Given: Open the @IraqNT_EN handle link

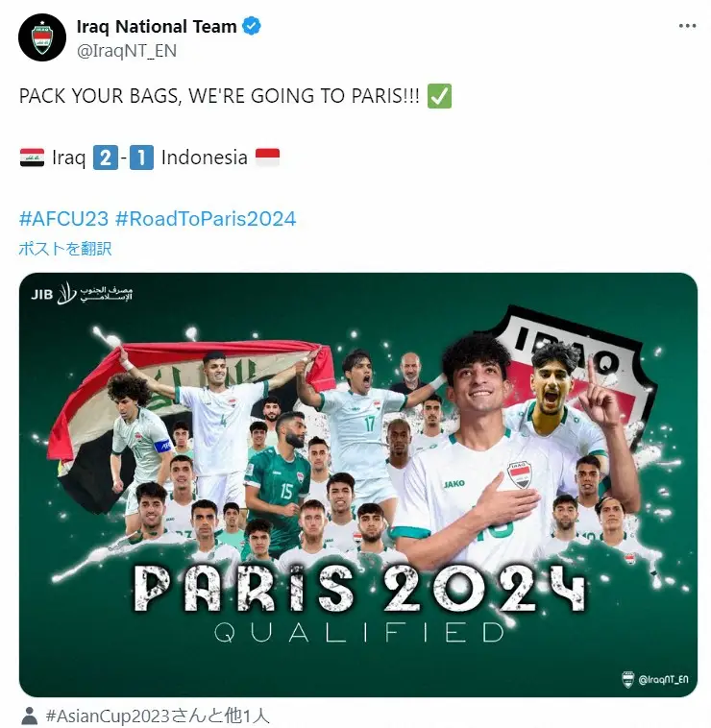Looking at the screenshot, I should pyautogui.click(x=126, y=50).
